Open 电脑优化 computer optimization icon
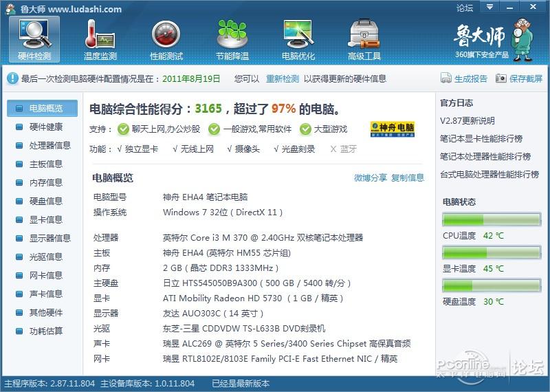This screenshot has width=550, height=392. coord(298,39)
